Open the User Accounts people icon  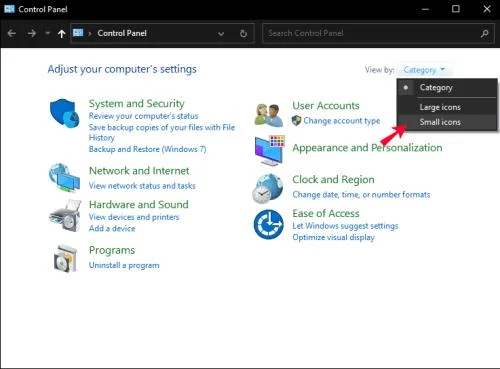tap(269, 115)
